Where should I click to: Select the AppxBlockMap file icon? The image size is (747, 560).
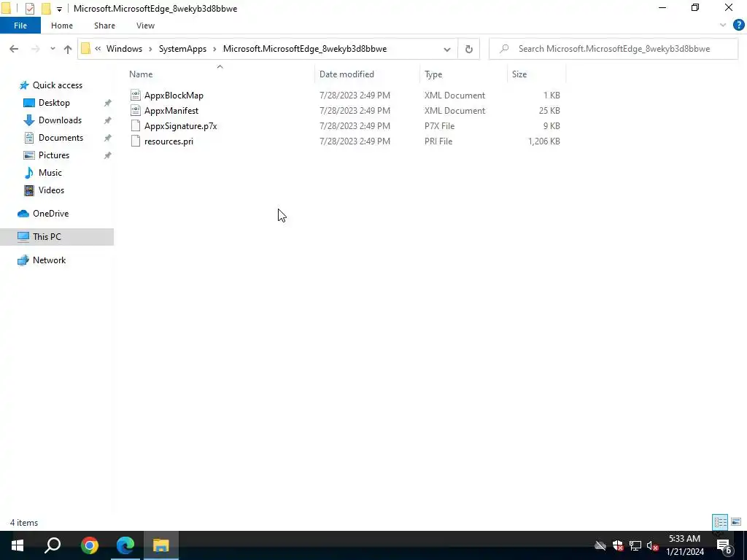click(x=136, y=96)
